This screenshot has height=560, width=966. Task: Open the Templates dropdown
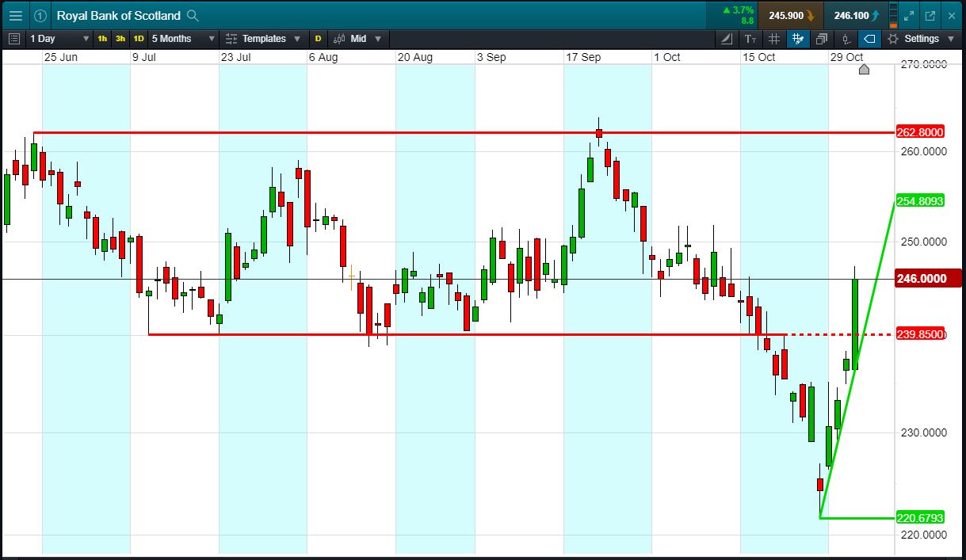tap(263, 38)
